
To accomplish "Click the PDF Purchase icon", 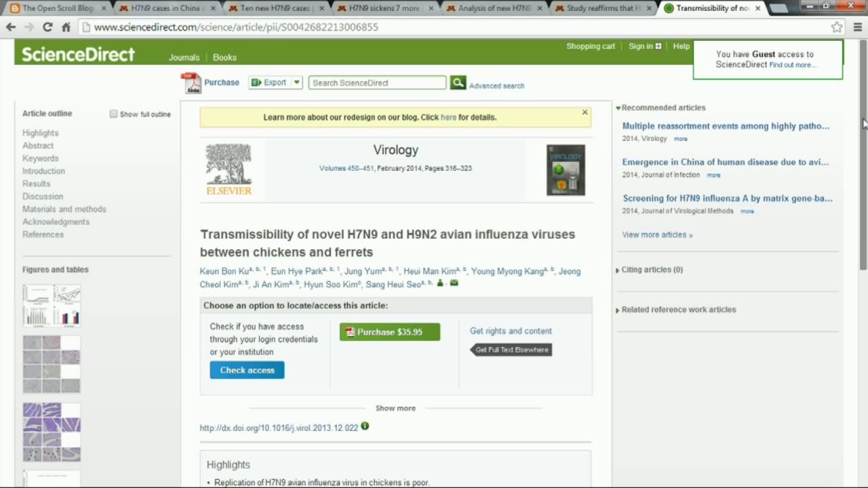I will 191,83.
